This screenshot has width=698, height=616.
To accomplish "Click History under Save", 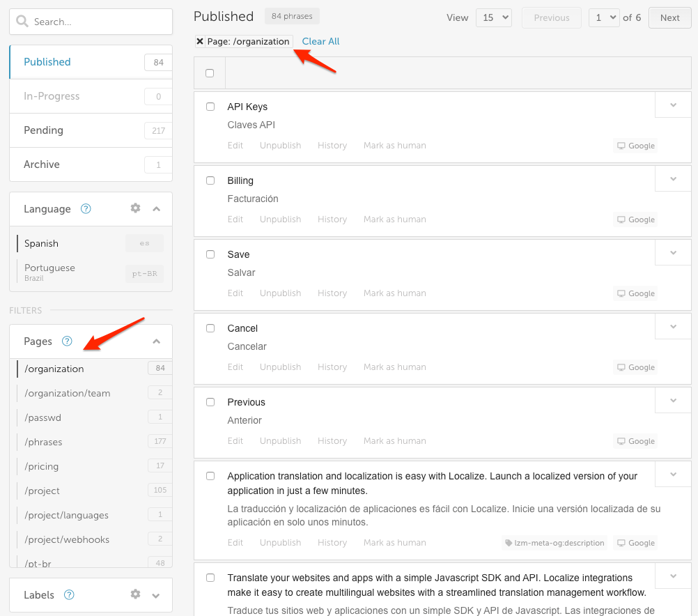I will pos(332,293).
